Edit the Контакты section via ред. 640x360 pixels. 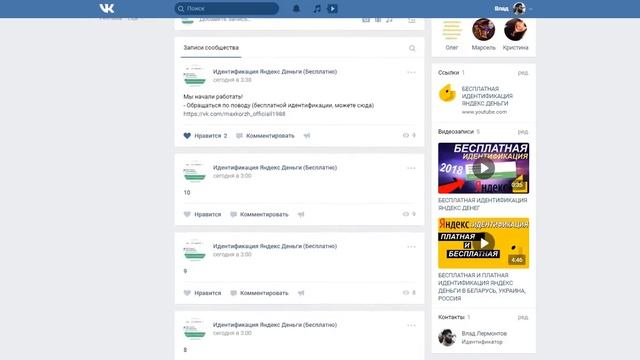click(523, 317)
